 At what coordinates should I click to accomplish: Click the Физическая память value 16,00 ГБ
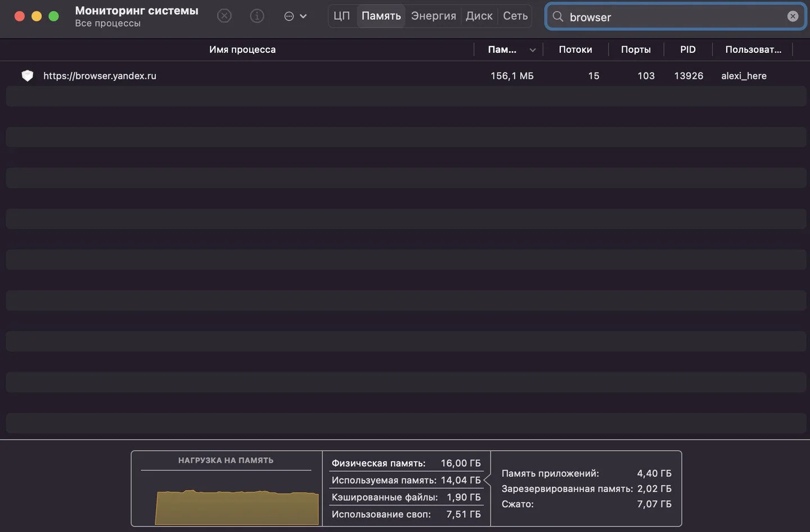pos(461,463)
